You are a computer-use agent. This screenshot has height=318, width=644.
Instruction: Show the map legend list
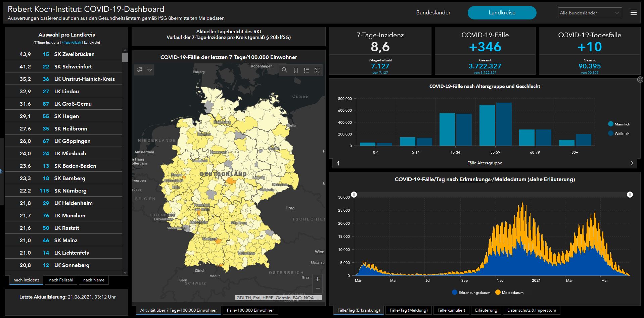click(307, 70)
